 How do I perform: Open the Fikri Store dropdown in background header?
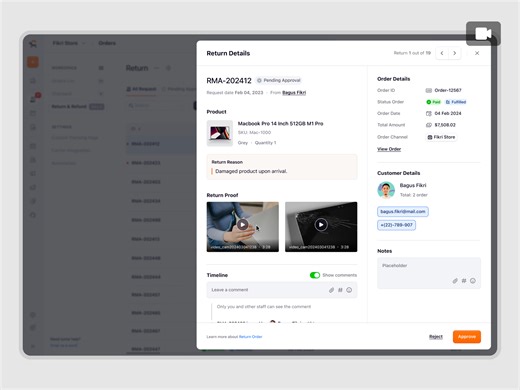click(x=69, y=43)
